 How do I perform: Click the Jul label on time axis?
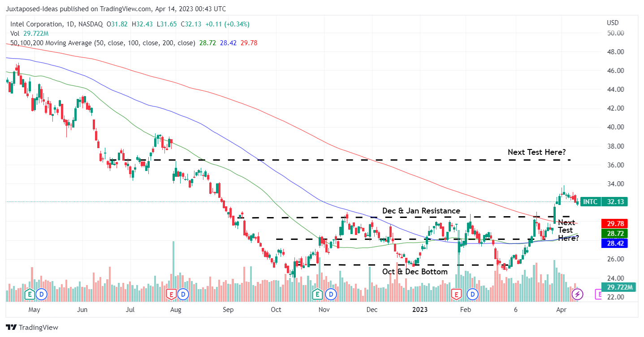coord(130,309)
